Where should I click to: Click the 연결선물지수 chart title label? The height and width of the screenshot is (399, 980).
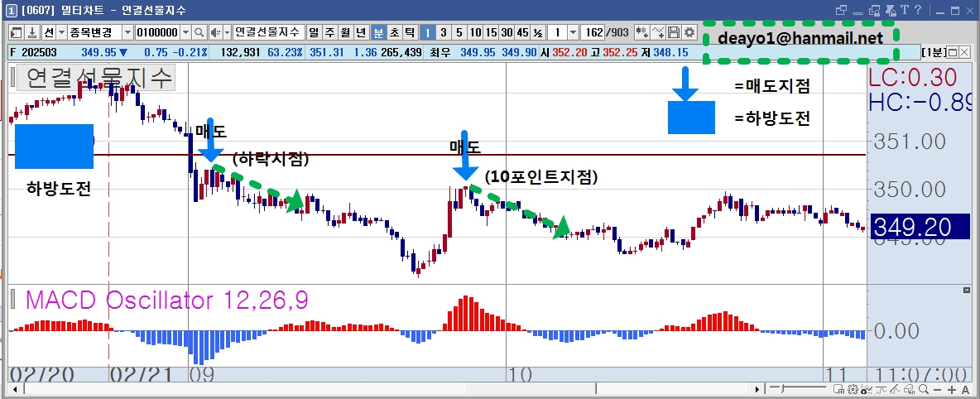click(x=96, y=78)
